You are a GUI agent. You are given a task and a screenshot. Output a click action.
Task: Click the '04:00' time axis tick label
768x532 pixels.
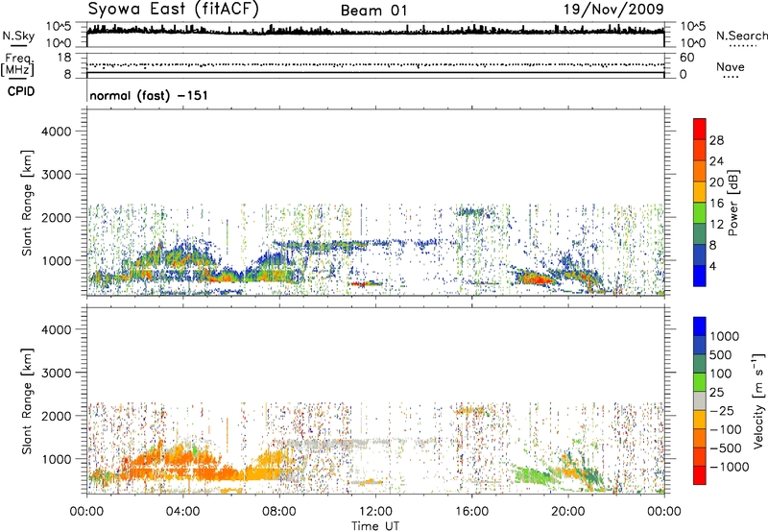tap(182, 512)
